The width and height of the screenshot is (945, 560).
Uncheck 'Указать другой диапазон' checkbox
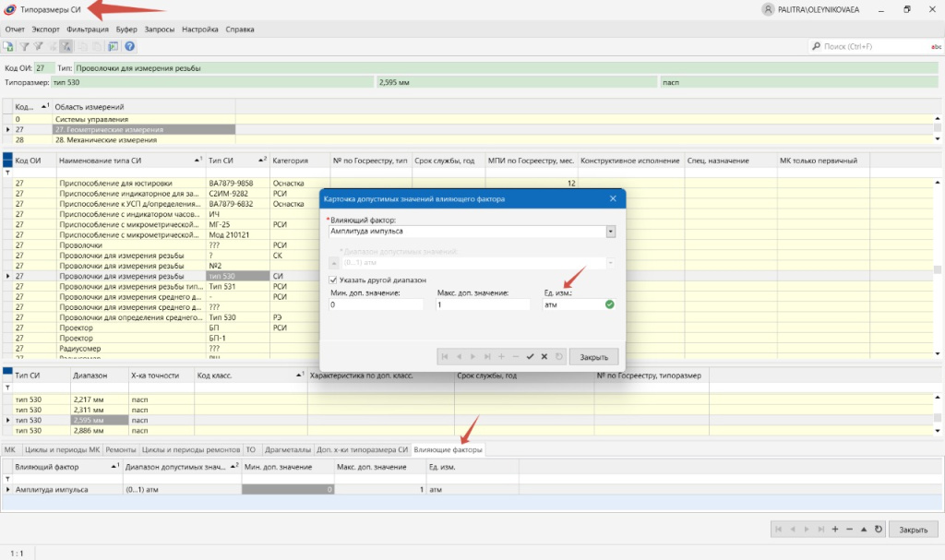coord(332,280)
